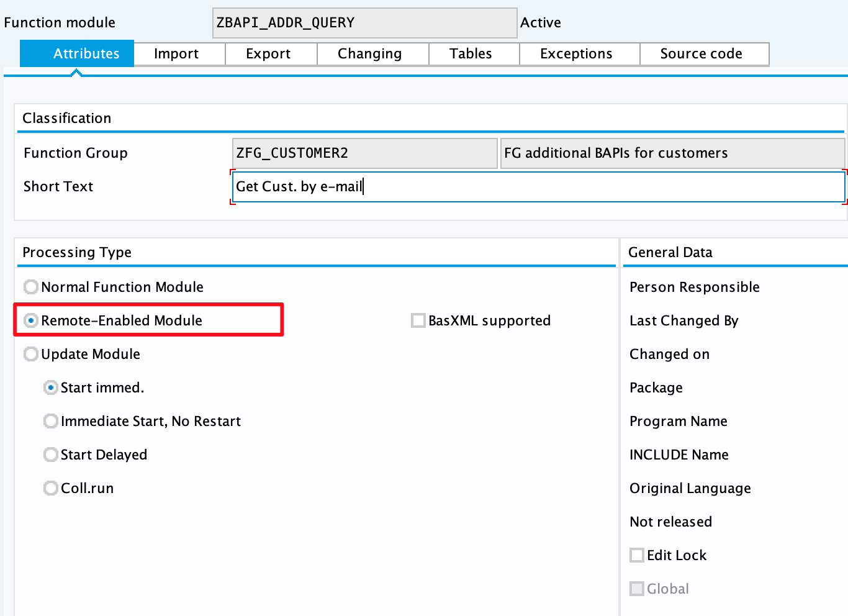Tick the Edit Lock checkbox

coord(637,555)
